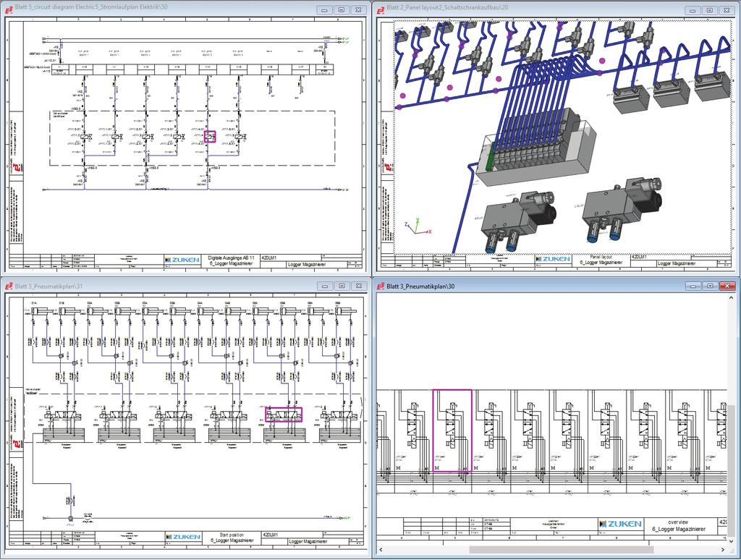
Task: Close the Pneumatikplan\30 window with red X
Action: (x=728, y=286)
